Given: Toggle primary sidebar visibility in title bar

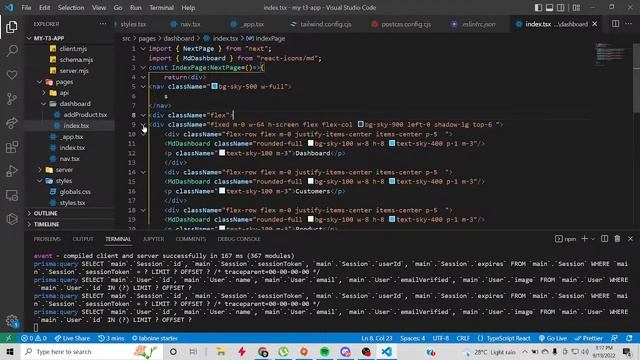Looking at the screenshot, I should 538,7.
